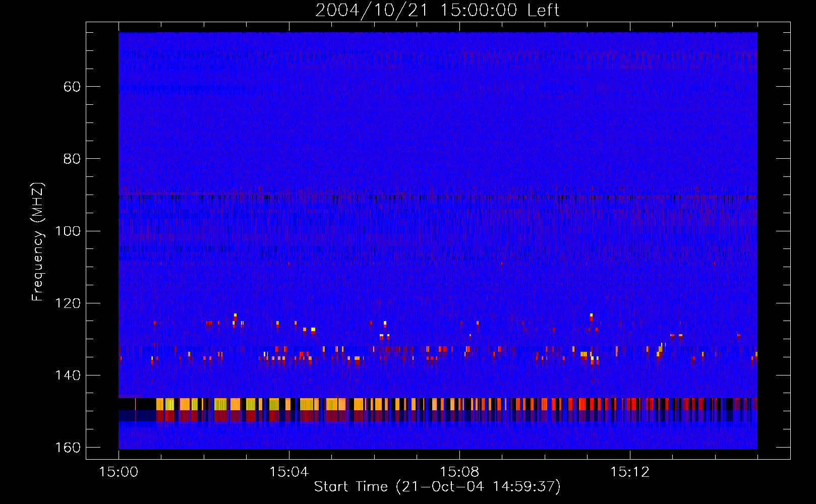The width and height of the screenshot is (816, 504).
Task: Select the 15:12 time axis label
Action: [x=630, y=472]
